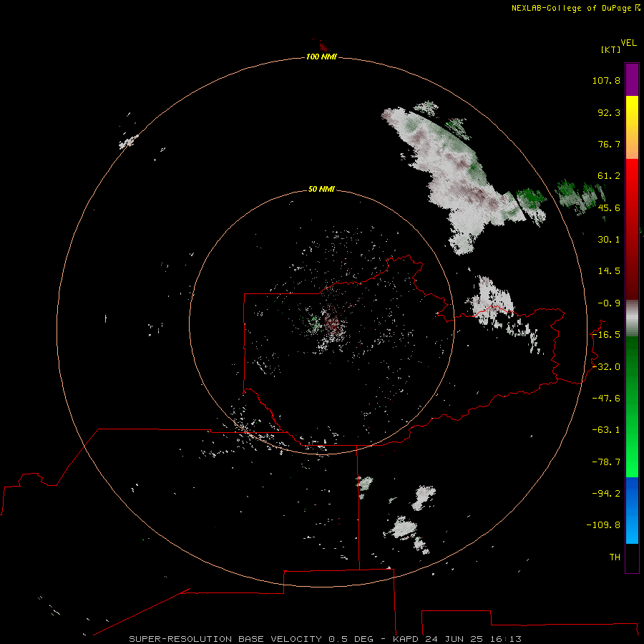Click the 50 NMI range ring label
This screenshot has width=644, height=644.
tap(321, 189)
